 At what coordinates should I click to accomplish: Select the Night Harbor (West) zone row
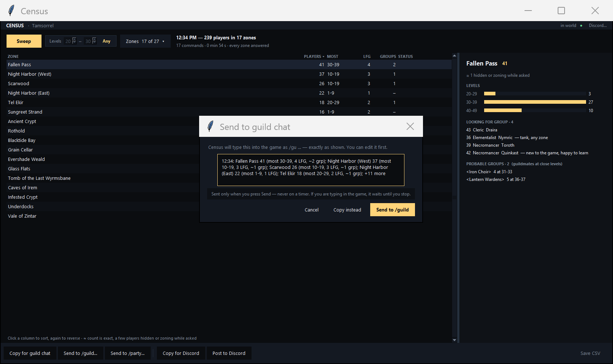pos(229,74)
